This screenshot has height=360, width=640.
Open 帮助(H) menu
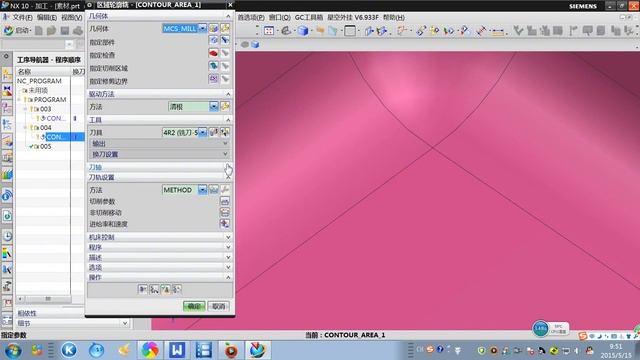point(394,18)
